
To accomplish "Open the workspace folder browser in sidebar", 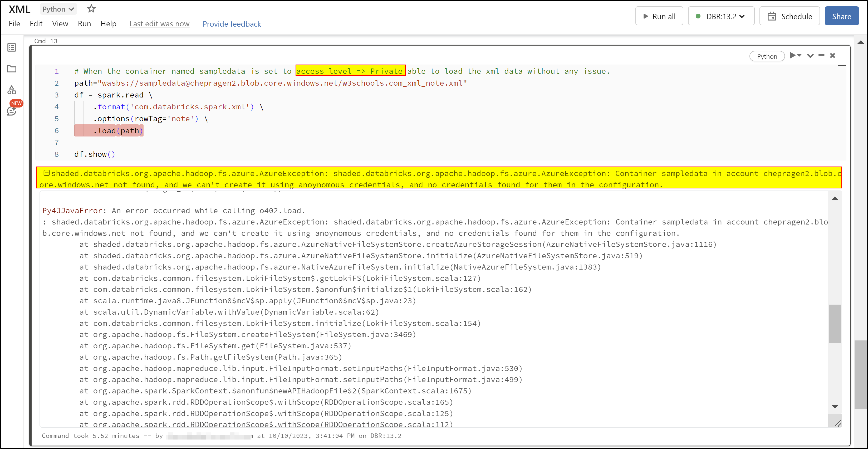I will (x=11, y=69).
